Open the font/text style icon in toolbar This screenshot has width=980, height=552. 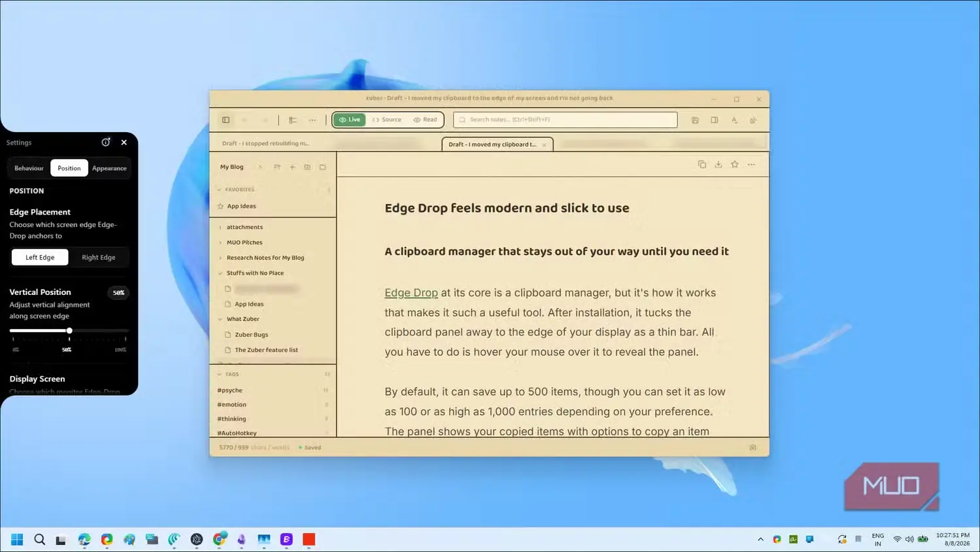734,120
